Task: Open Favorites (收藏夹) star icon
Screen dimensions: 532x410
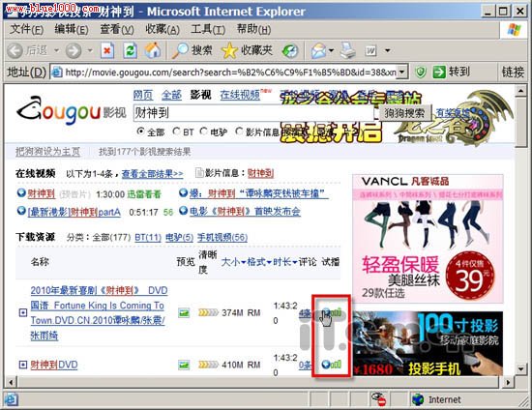Action: [229, 51]
